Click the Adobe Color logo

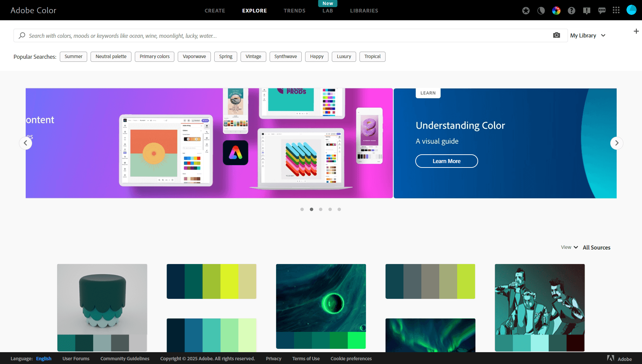point(33,10)
